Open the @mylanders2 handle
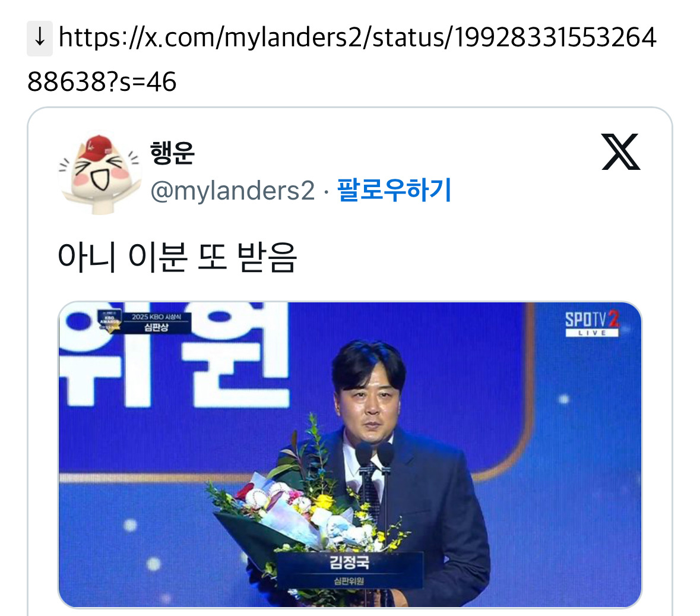700x616 pixels. (x=232, y=191)
